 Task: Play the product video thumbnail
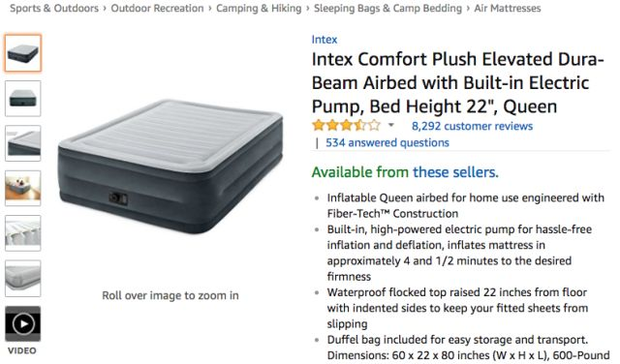click(x=23, y=323)
